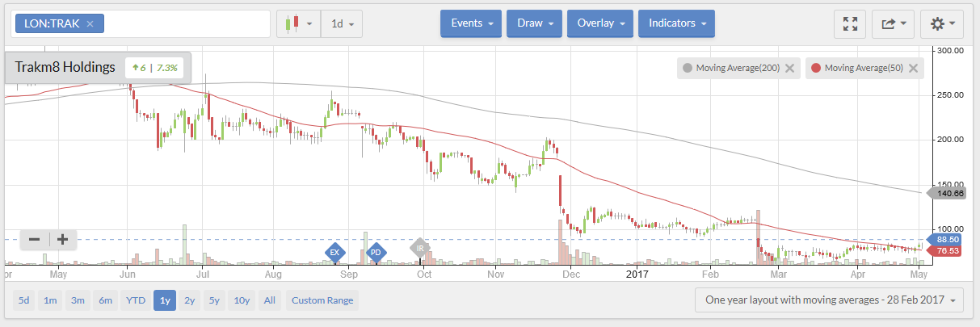Select the 1y time range
Screen dimensions: 980x327
point(165,301)
